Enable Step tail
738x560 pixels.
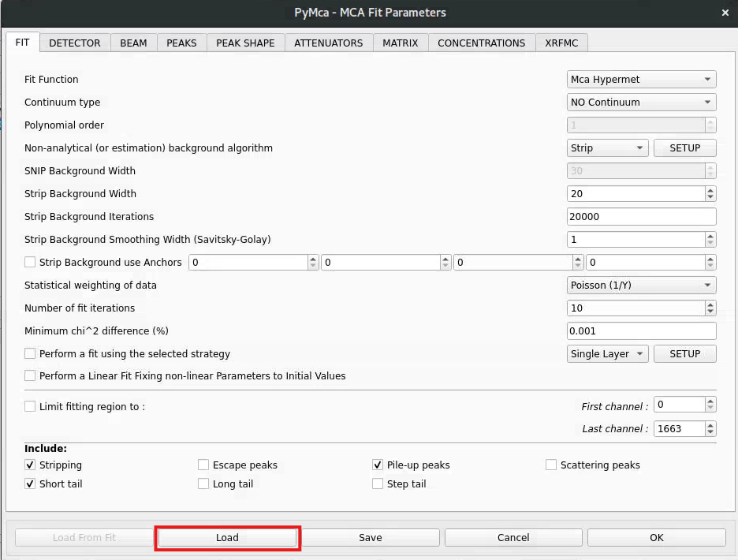click(x=378, y=483)
